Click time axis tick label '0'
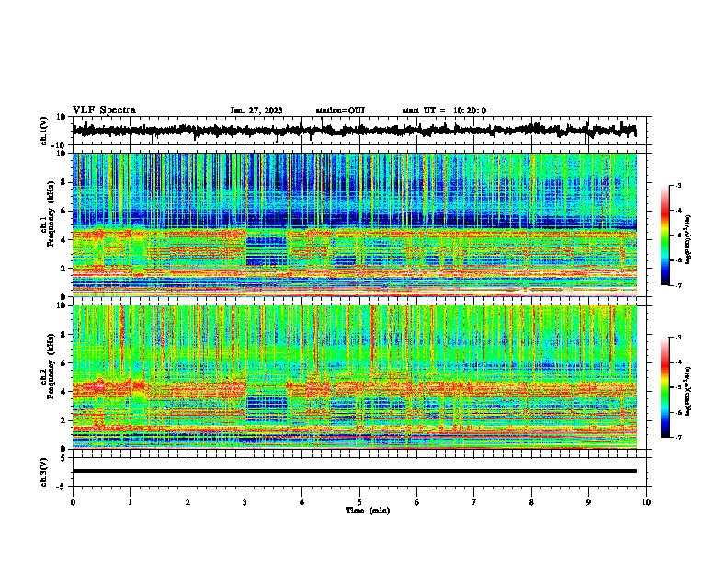Image resolution: width=728 pixels, height=563 pixels. pos(73,502)
